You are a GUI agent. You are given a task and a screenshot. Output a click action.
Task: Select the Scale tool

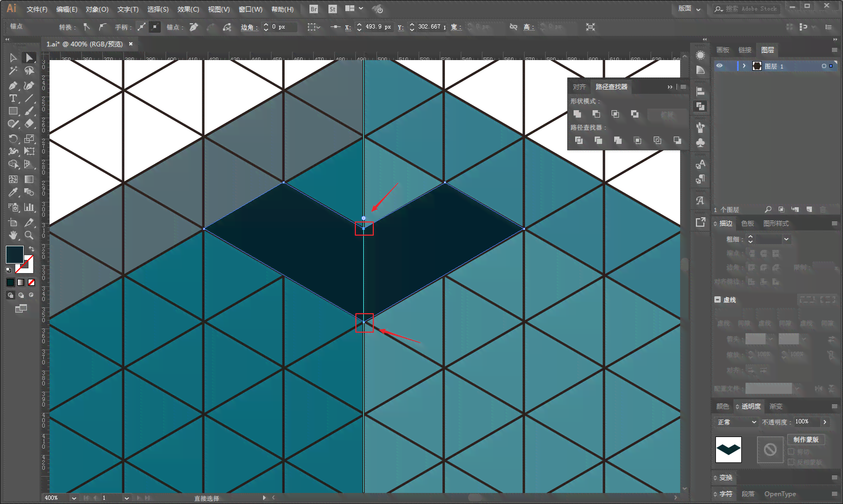click(x=29, y=139)
